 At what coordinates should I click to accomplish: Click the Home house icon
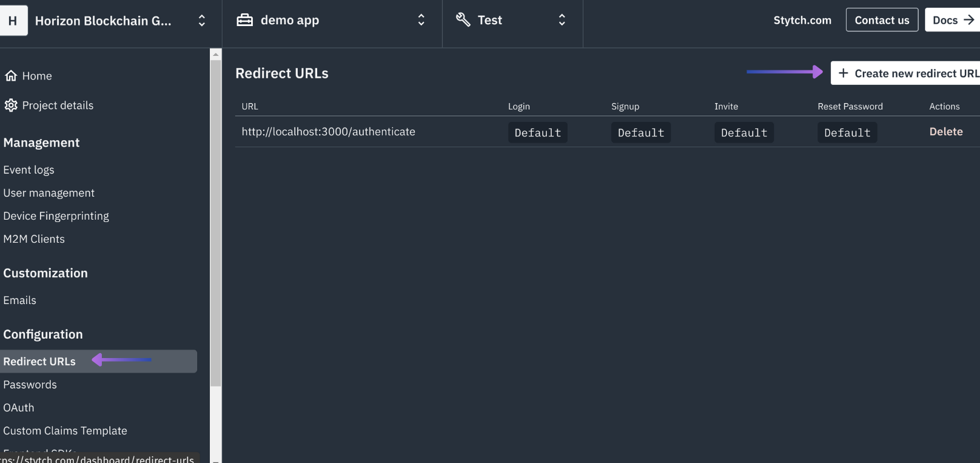[11, 76]
